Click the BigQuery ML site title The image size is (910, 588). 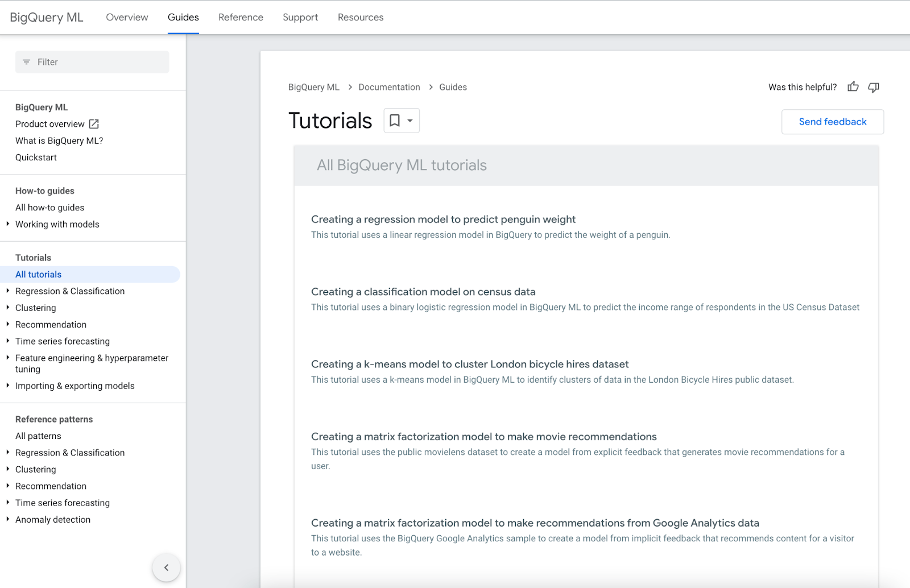coord(47,17)
